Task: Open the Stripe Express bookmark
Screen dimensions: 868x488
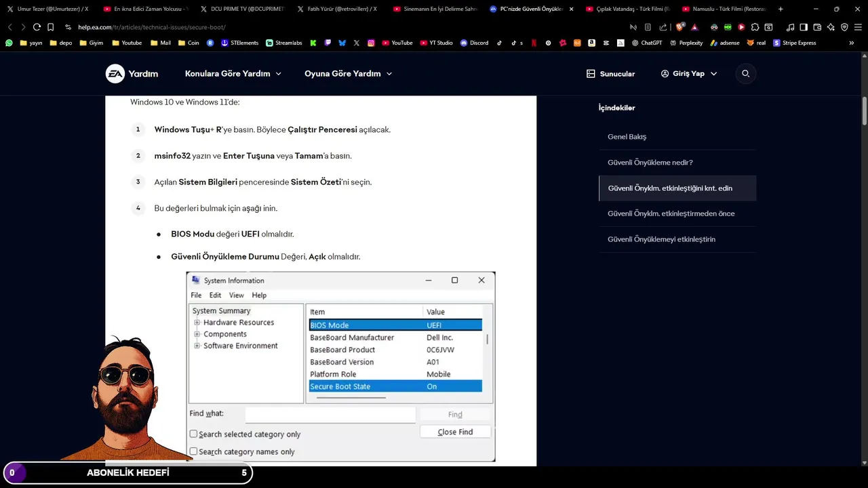Action: coord(795,43)
